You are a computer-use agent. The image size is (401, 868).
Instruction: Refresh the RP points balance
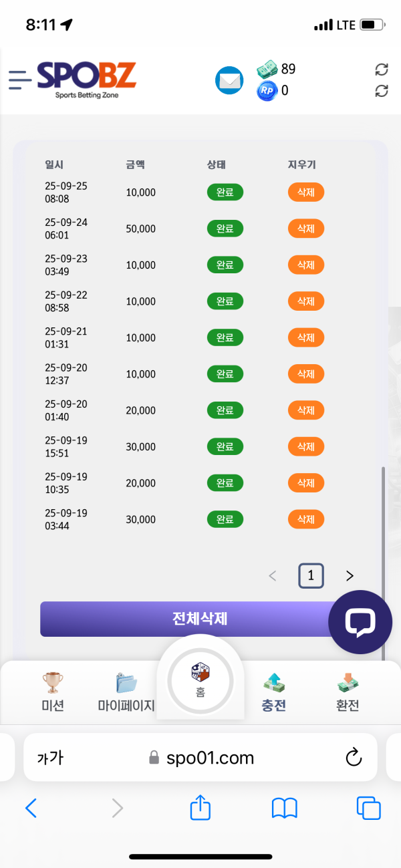(382, 91)
